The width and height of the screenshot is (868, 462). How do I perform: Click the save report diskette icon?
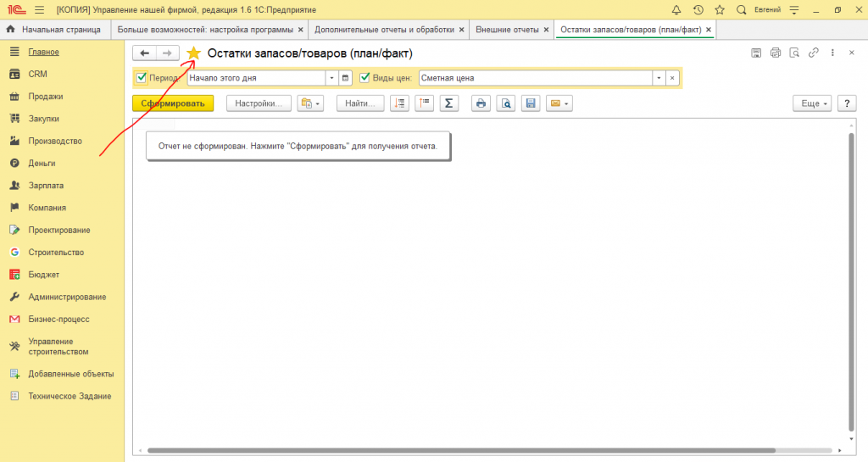[531, 103]
